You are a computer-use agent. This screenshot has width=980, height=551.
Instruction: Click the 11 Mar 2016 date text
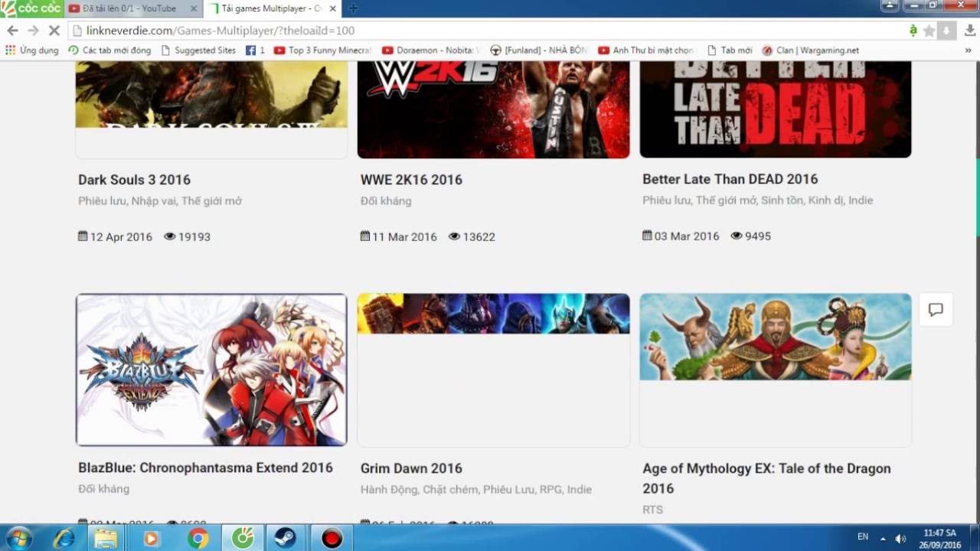point(404,237)
